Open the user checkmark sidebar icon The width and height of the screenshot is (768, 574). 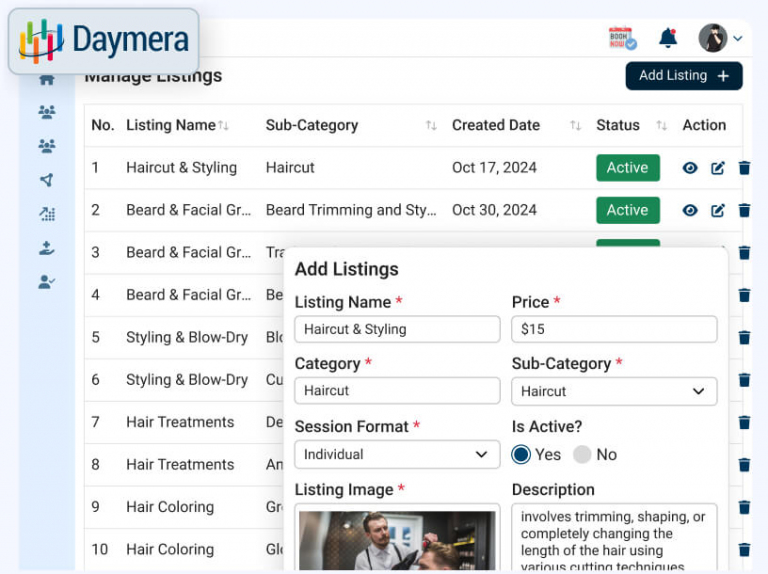(46, 282)
